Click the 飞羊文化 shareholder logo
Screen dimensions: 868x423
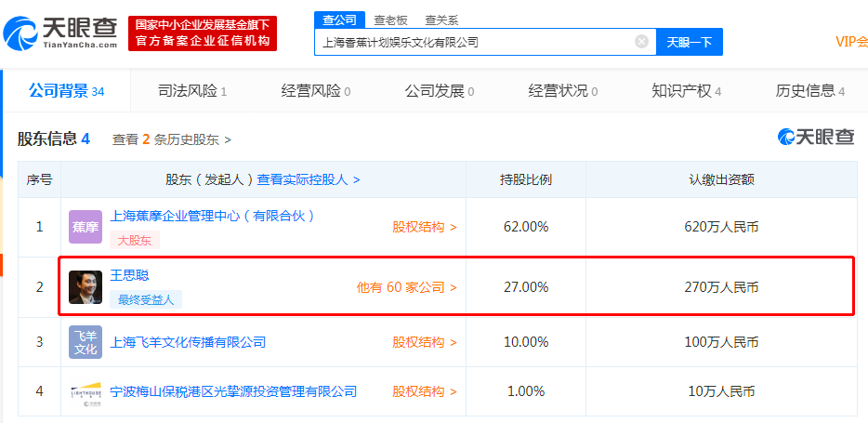[x=85, y=342]
